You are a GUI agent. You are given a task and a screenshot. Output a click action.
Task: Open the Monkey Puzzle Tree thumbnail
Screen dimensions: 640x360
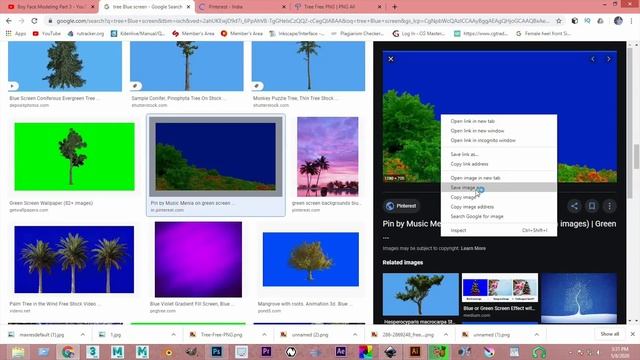click(x=308, y=66)
